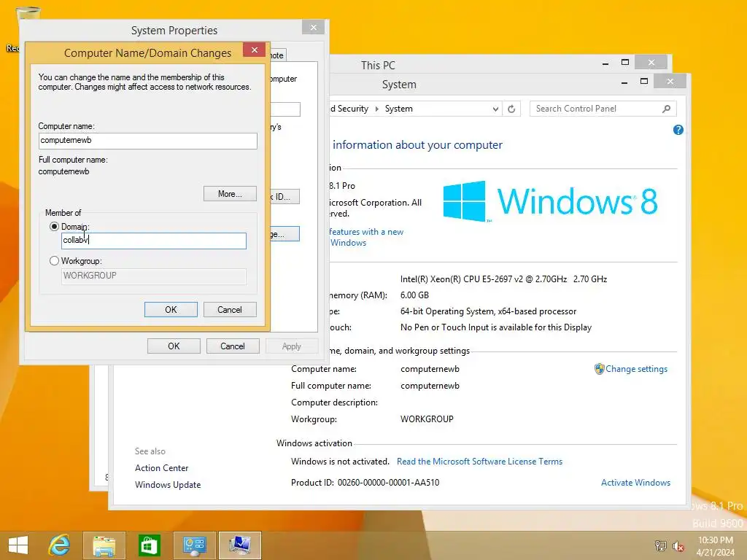The image size is (747, 560).
Task: Open Action Center under See also
Action: click(x=161, y=468)
